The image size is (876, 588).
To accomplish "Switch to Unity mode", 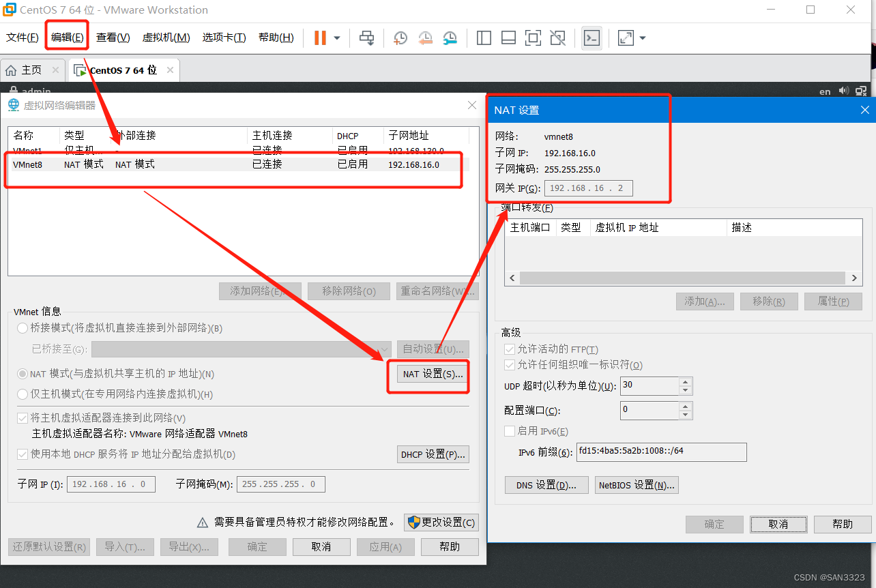I will click(557, 38).
